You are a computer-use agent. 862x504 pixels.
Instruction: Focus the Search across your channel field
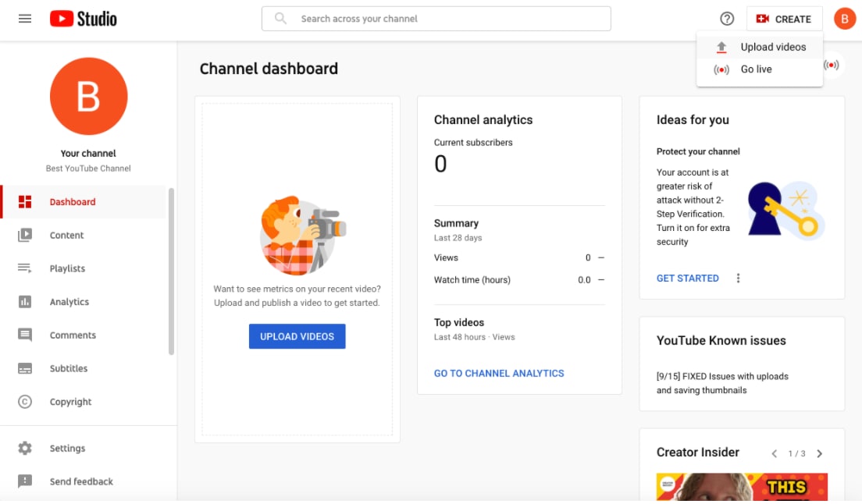click(x=436, y=19)
